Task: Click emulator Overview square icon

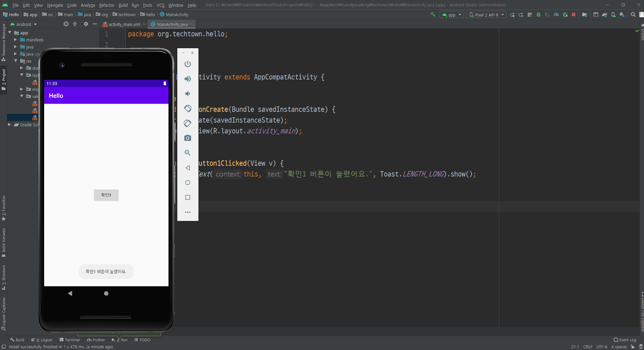Action: click(188, 197)
